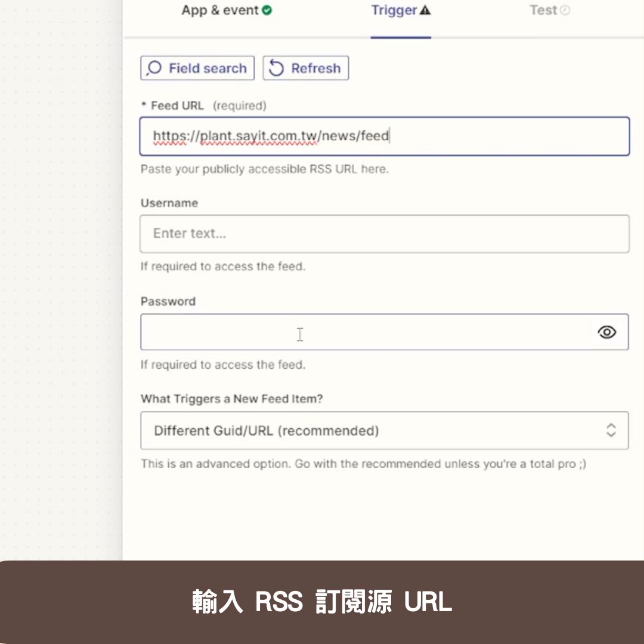Open the Test tab
644x644 pixels.
pos(543,10)
